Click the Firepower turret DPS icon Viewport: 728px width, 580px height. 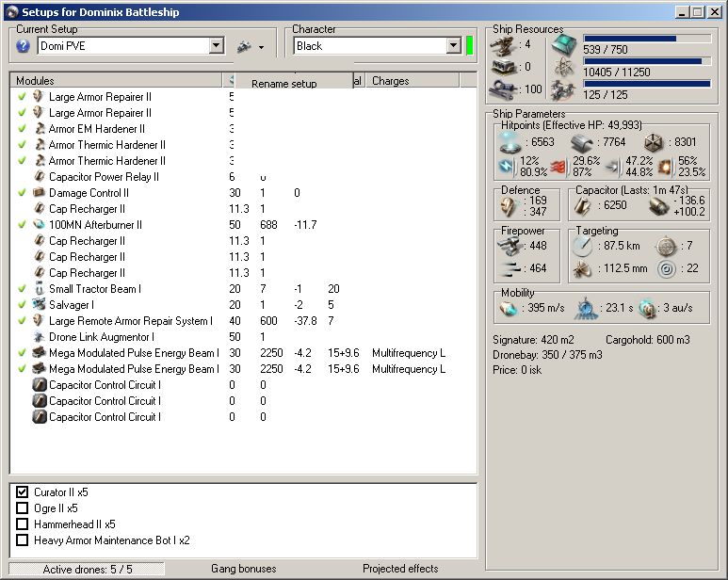[x=509, y=247]
